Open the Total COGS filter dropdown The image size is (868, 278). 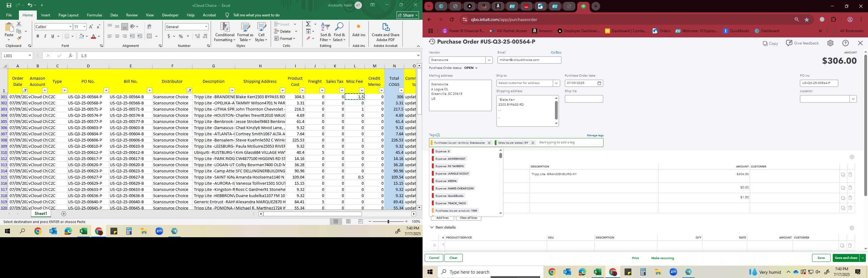click(401, 91)
